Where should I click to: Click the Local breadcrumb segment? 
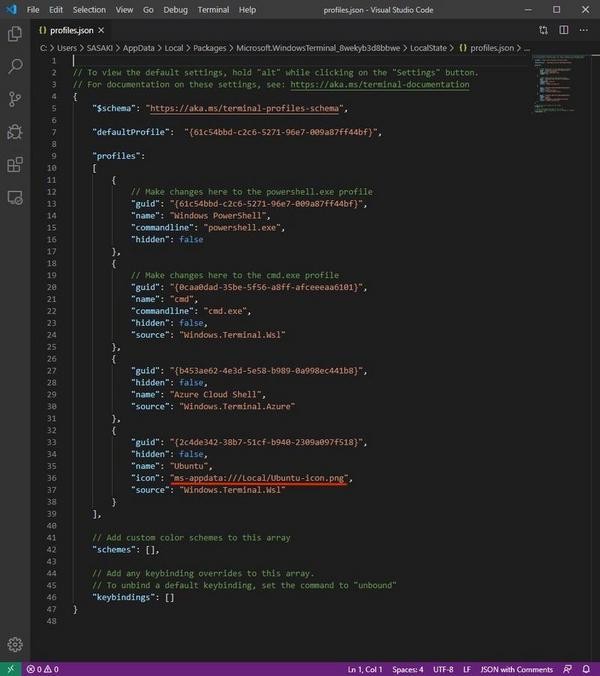click(174, 48)
